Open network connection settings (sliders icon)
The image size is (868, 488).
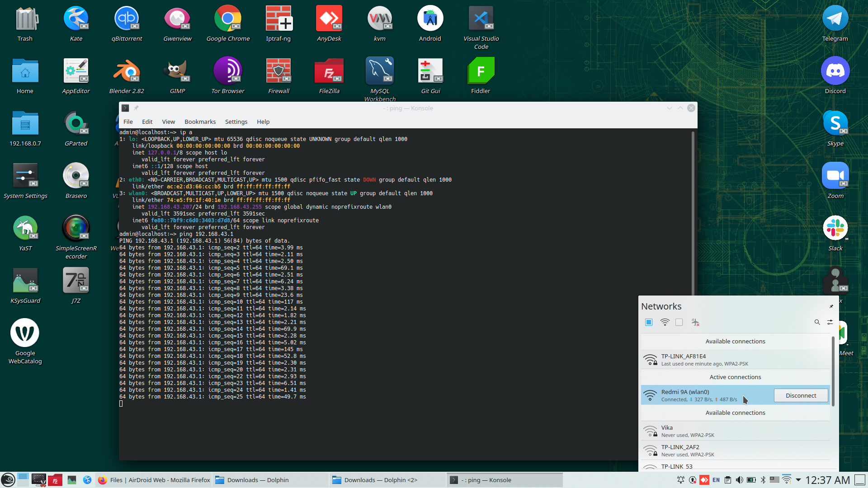click(830, 322)
